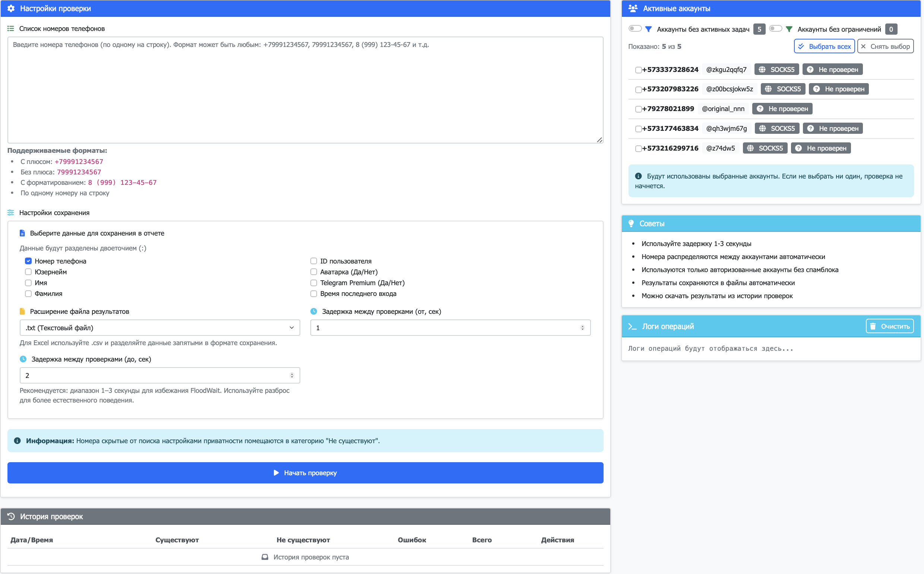The image size is (924, 574).
Task: Enable the Юзернейм checkbox
Action: pyautogui.click(x=28, y=272)
